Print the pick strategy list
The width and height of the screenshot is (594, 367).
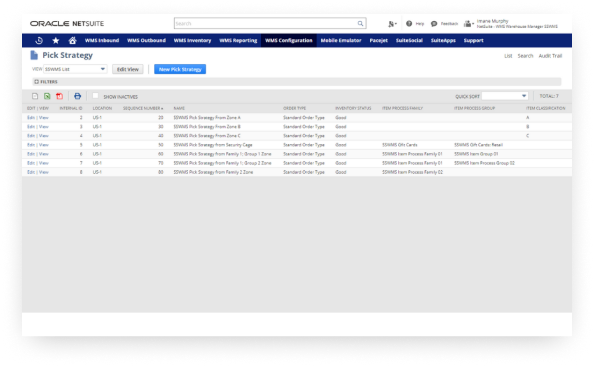pyautogui.click(x=77, y=96)
